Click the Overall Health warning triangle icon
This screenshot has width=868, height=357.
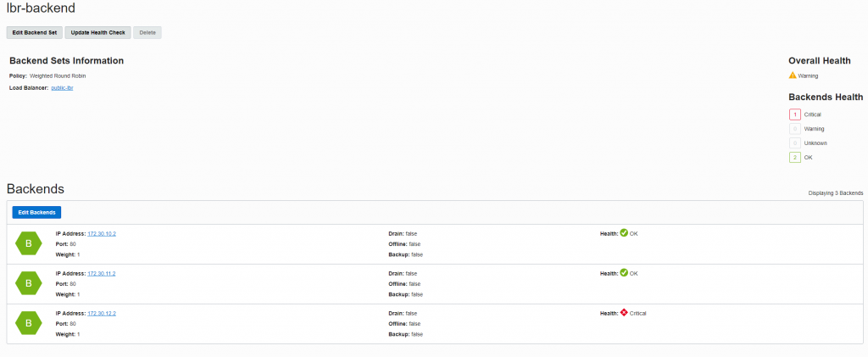pos(793,75)
